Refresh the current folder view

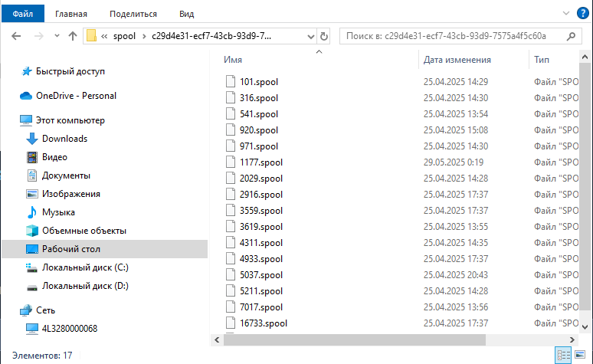pyautogui.click(x=324, y=36)
